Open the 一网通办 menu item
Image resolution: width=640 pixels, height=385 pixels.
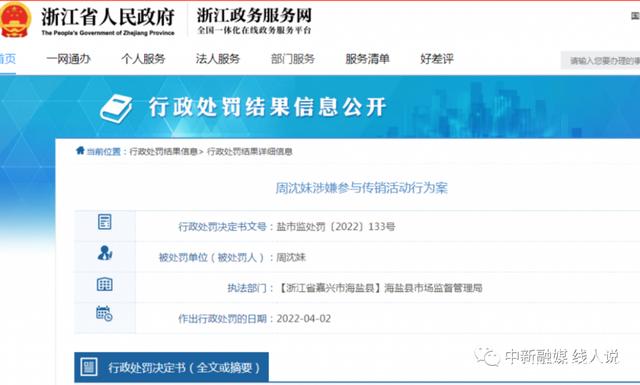click(x=68, y=59)
